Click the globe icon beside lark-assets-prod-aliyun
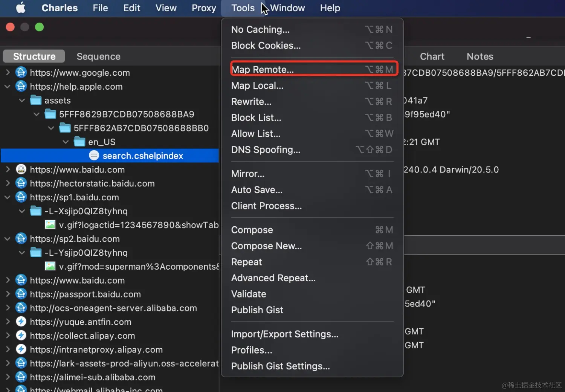 coord(21,363)
